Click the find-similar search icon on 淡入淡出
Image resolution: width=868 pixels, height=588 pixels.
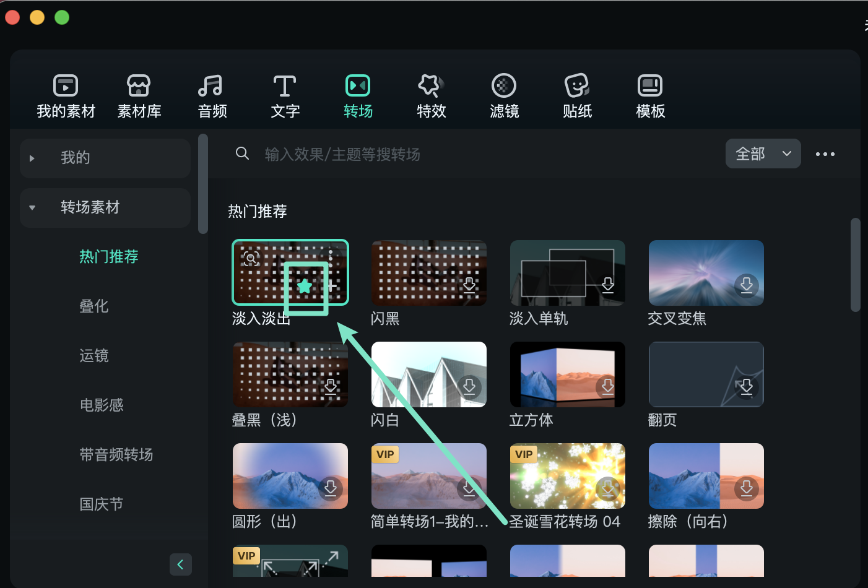click(x=251, y=259)
